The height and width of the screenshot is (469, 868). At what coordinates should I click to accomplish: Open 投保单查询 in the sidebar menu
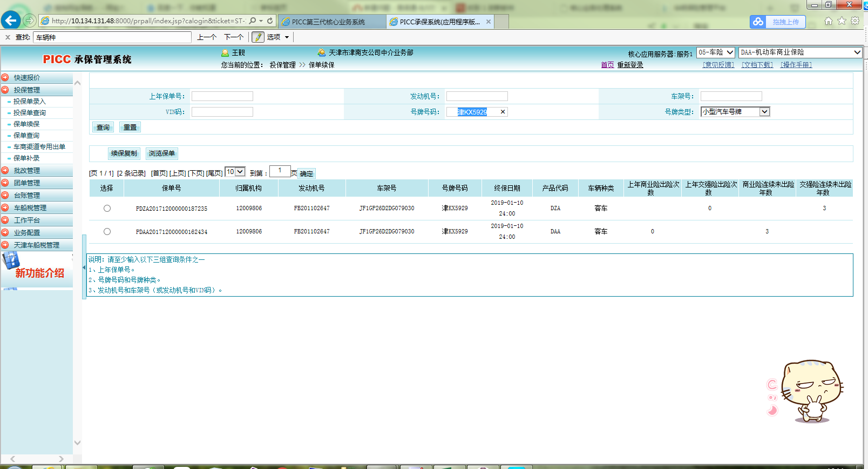[30, 113]
